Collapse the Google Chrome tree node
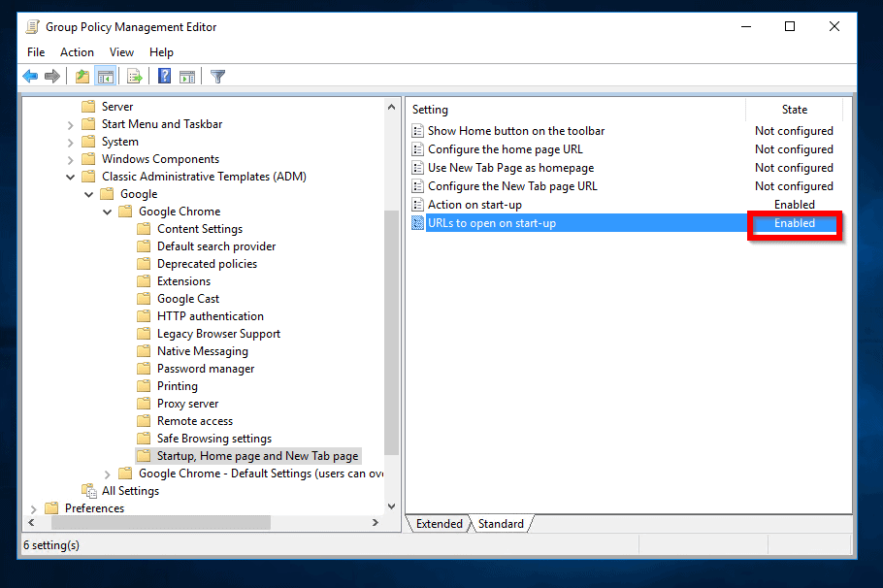Screen dimensions: 883x588 click(108, 212)
